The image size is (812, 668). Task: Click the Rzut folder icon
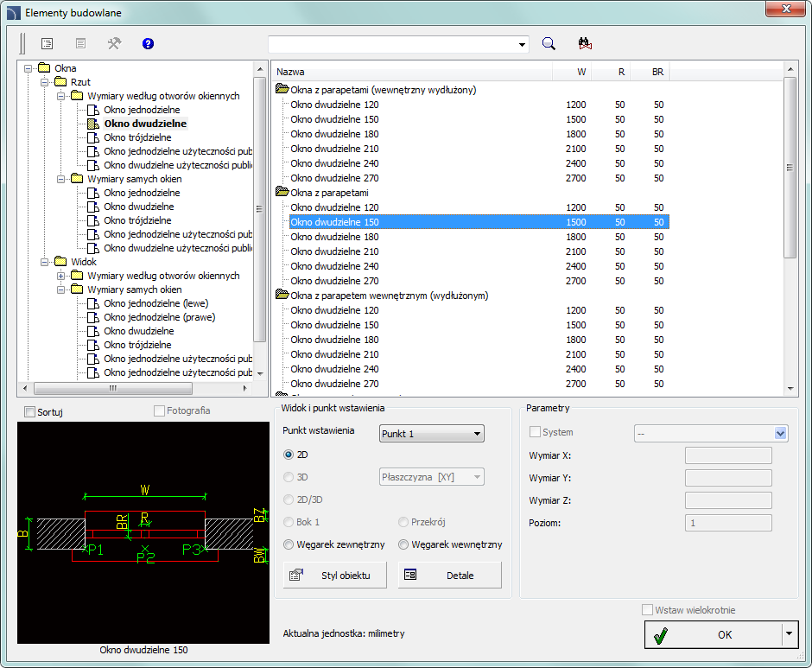[x=61, y=82]
